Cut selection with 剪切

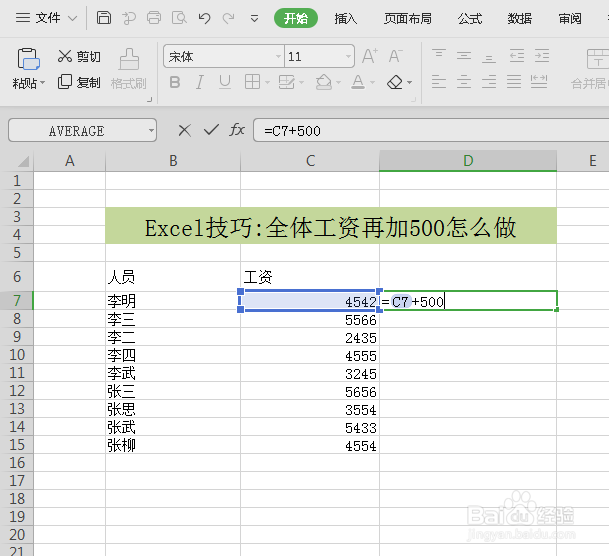[79, 57]
